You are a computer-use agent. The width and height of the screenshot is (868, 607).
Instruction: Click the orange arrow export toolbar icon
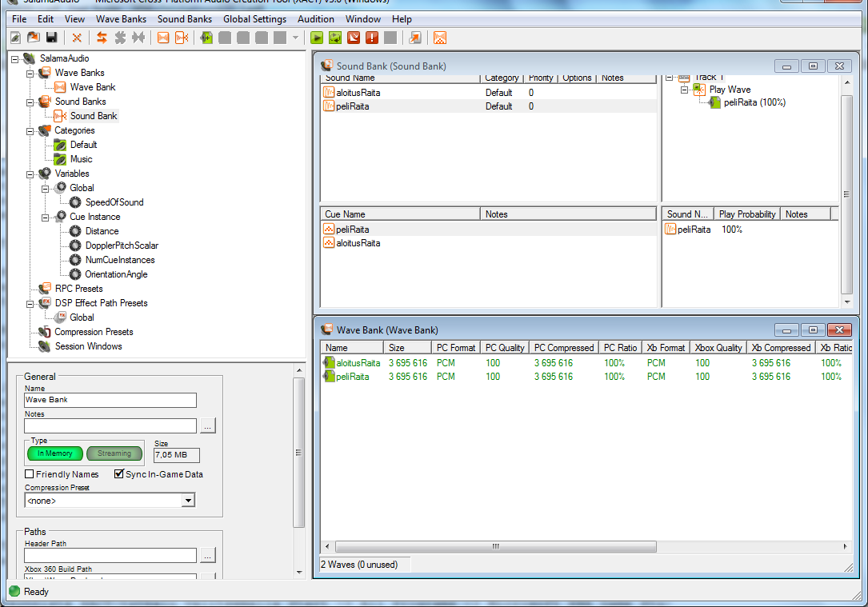point(415,38)
